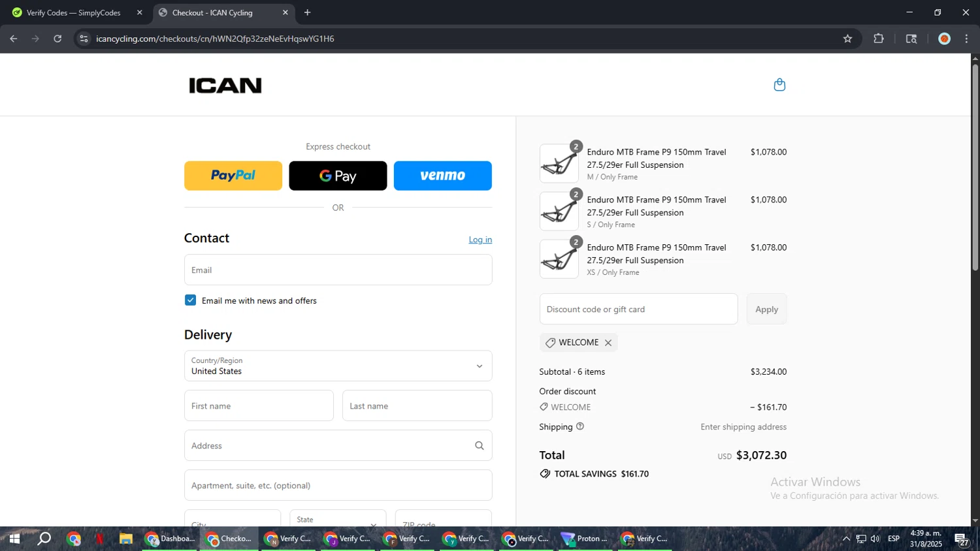Open Chrome side panel media icon
The image size is (980, 551).
tap(911, 39)
